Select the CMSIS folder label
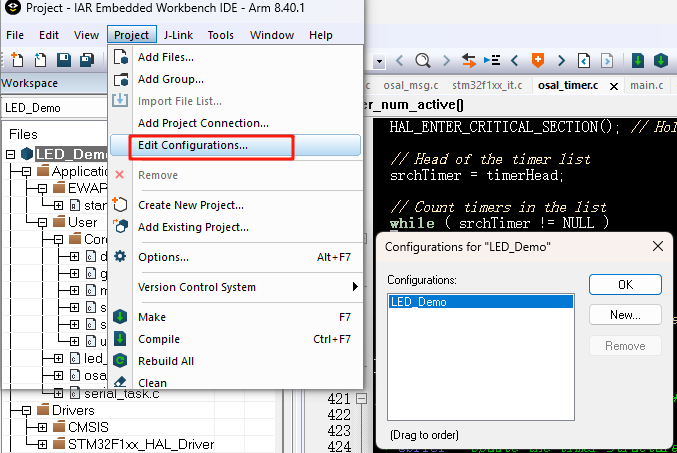677x453 pixels. [x=88, y=427]
